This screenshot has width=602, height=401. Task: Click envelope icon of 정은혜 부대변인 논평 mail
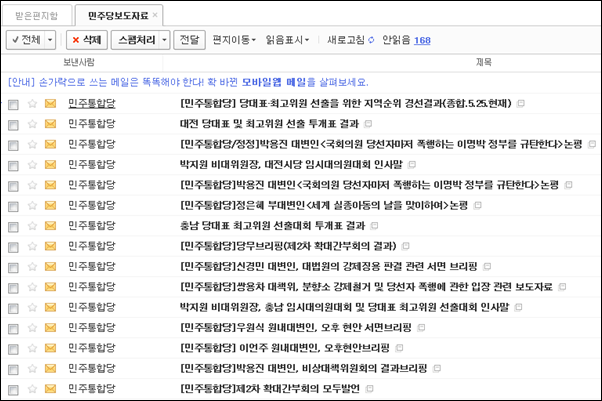[50, 205]
